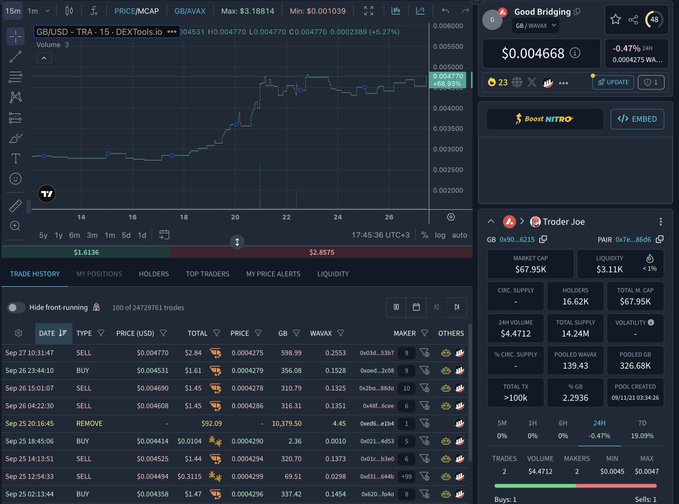Open trade history date calendar picker
This screenshot has width=679, height=504.
click(x=416, y=307)
